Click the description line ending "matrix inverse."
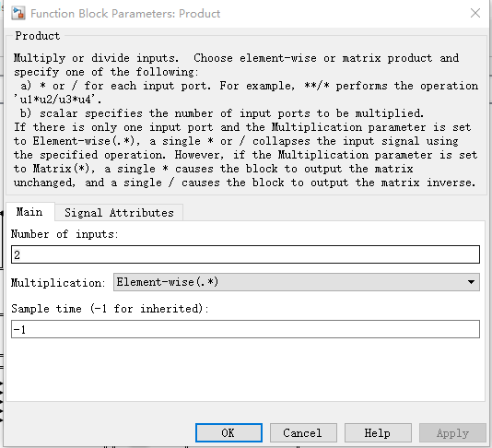Viewport: 492px width, 448px height. click(x=244, y=183)
